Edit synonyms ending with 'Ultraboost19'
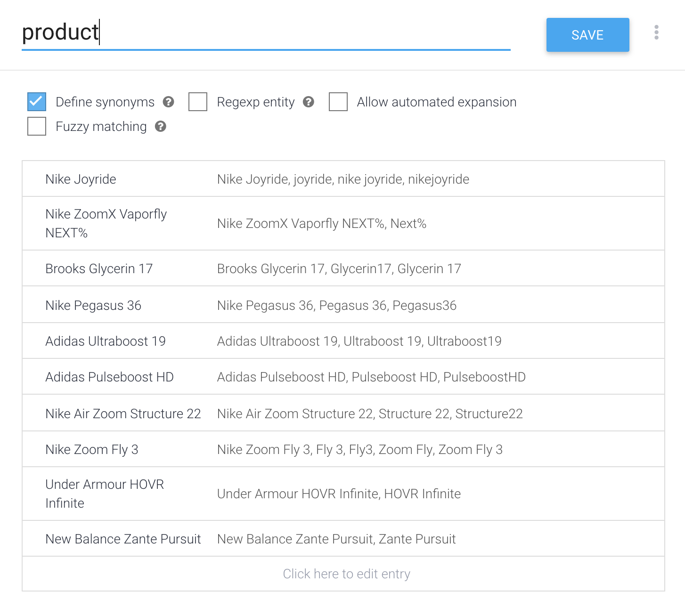The height and width of the screenshot is (616, 685). click(359, 341)
